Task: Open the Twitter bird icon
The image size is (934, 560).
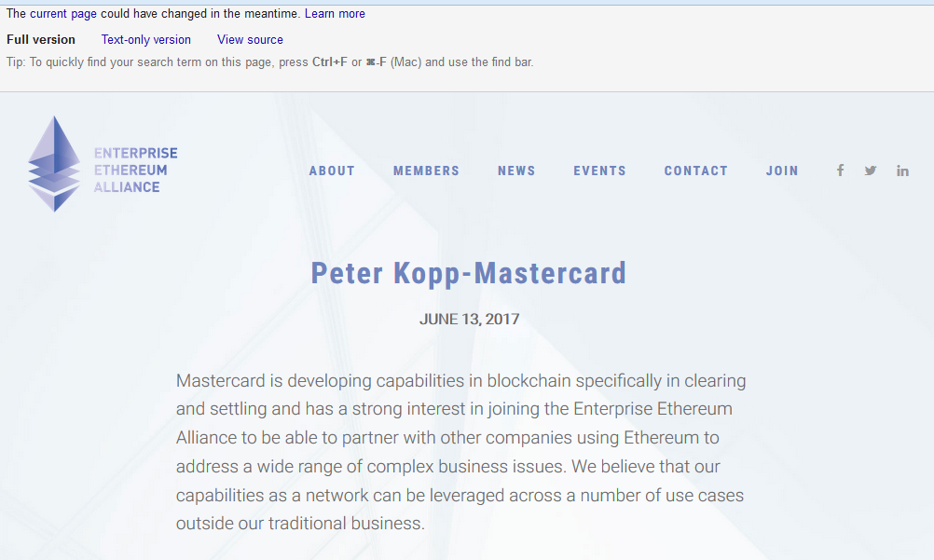Action: click(x=871, y=171)
